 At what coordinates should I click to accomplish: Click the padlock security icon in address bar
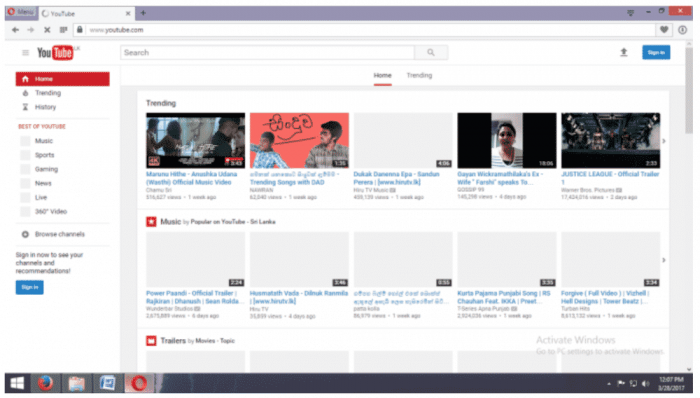(x=79, y=29)
